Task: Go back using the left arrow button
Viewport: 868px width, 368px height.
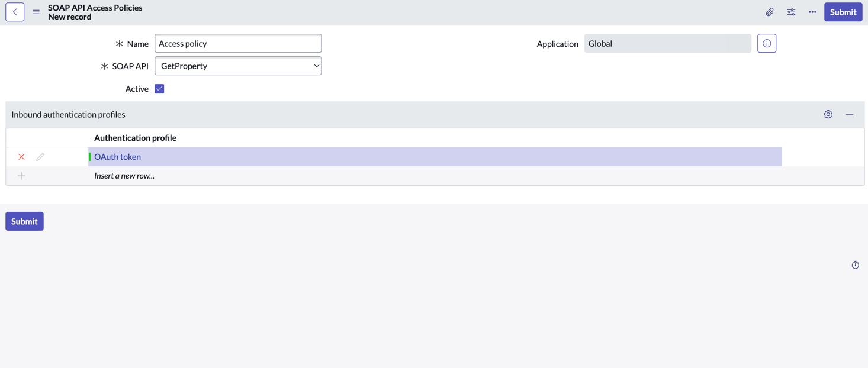Action: click(15, 12)
